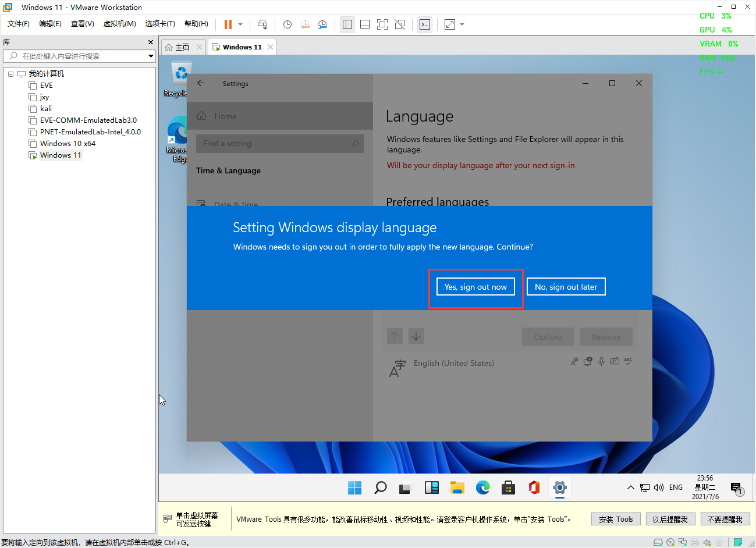756x548 pixels.
Task: Toggle the library sidebar panel
Action: point(347,24)
